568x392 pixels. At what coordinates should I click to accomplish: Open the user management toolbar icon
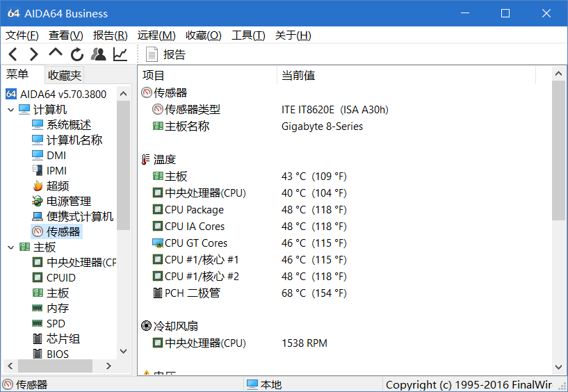98,54
